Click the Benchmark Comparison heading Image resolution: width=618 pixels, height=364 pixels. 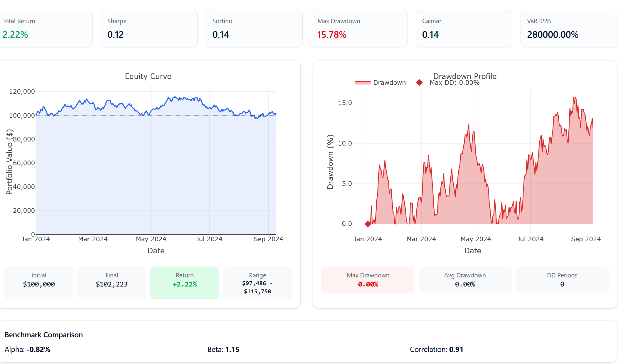pos(44,335)
